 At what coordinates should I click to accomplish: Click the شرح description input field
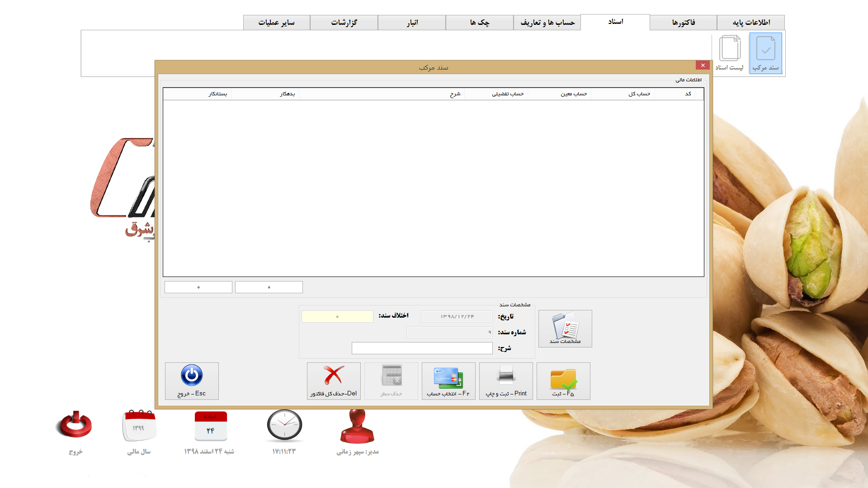[x=422, y=348]
